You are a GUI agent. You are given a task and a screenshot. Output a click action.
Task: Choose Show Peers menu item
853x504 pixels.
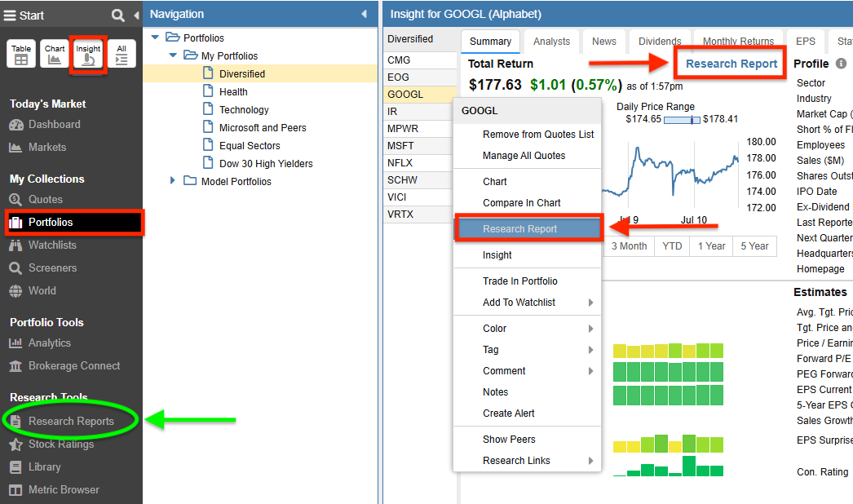tap(527, 440)
